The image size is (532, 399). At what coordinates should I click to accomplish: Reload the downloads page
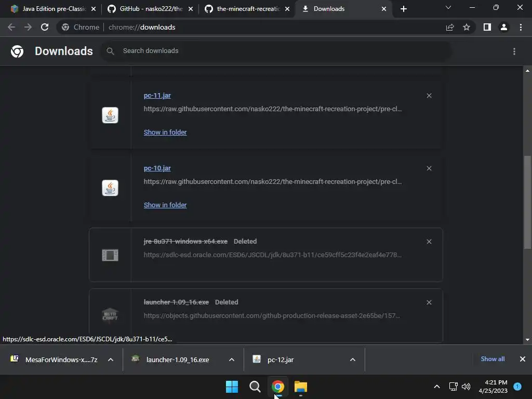[45, 27]
